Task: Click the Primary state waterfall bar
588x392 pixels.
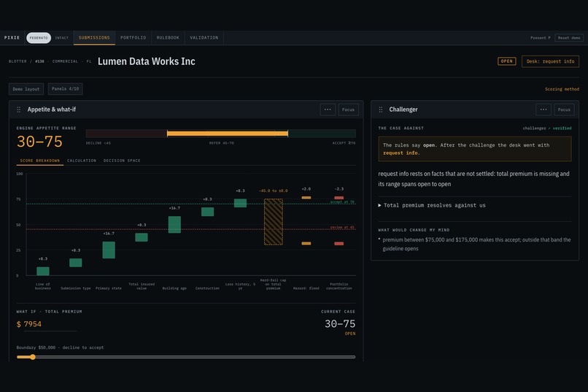Action: 109,250
